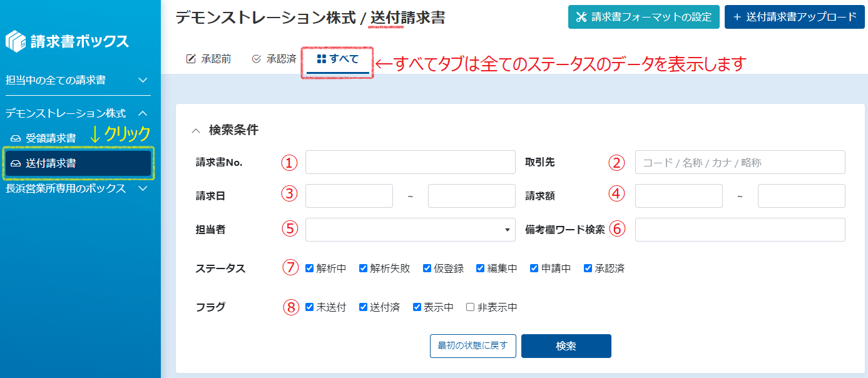
Task: Click the pencil icon on the 承認前 tab
Action: tap(191, 59)
